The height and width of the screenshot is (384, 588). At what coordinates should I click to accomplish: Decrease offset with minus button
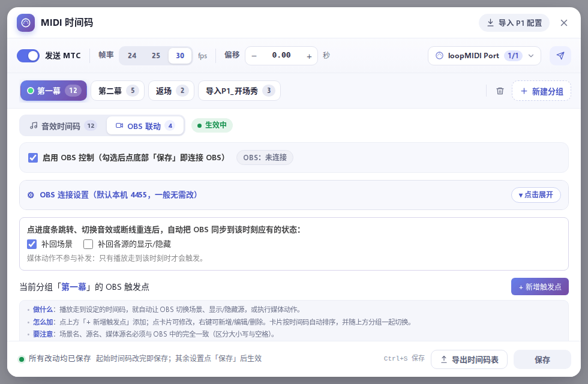point(254,56)
